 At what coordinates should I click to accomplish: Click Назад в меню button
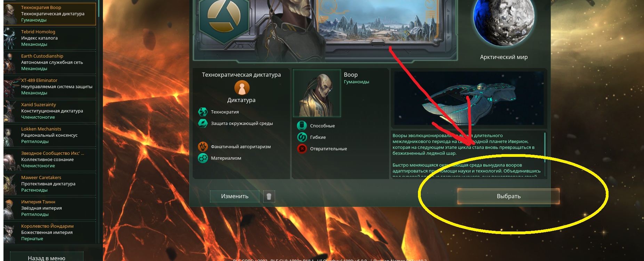(x=47, y=257)
